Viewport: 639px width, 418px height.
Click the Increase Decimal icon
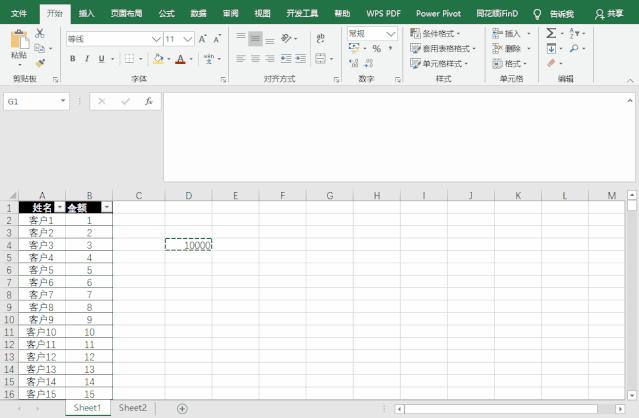coord(354,63)
